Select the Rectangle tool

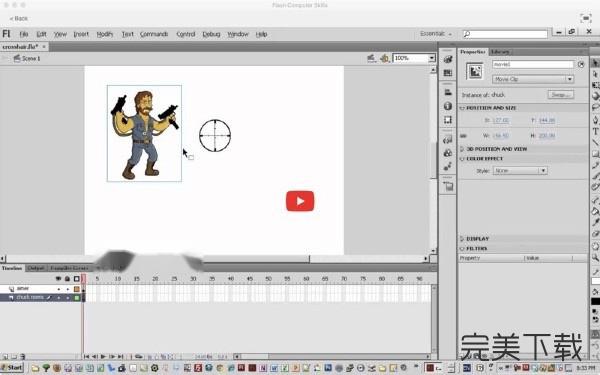click(596, 154)
